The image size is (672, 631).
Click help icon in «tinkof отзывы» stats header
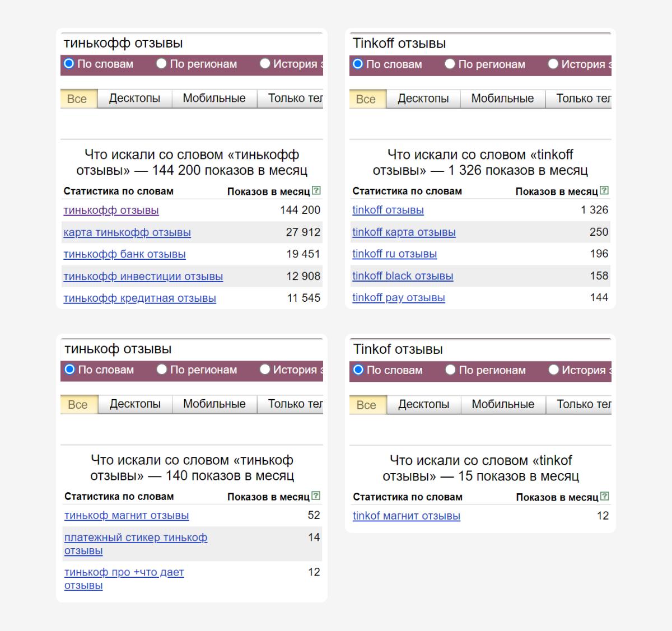[x=605, y=496]
